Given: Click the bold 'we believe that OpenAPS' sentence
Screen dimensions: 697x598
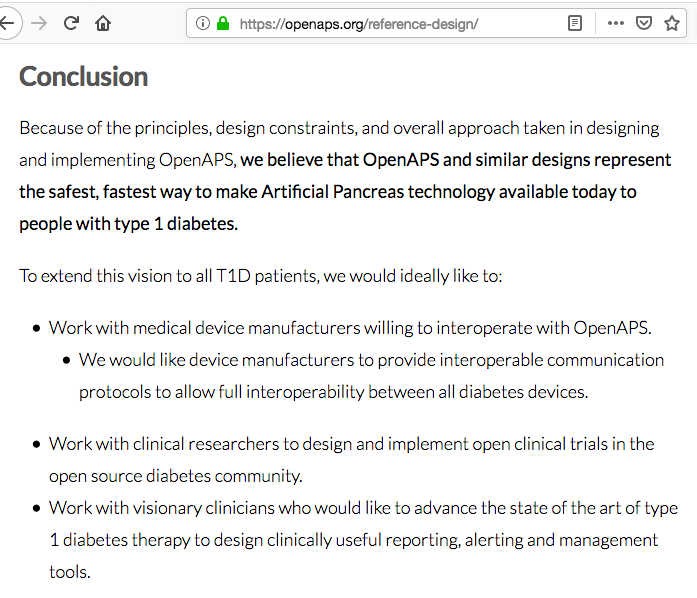Looking at the screenshot, I should [x=345, y=192].
